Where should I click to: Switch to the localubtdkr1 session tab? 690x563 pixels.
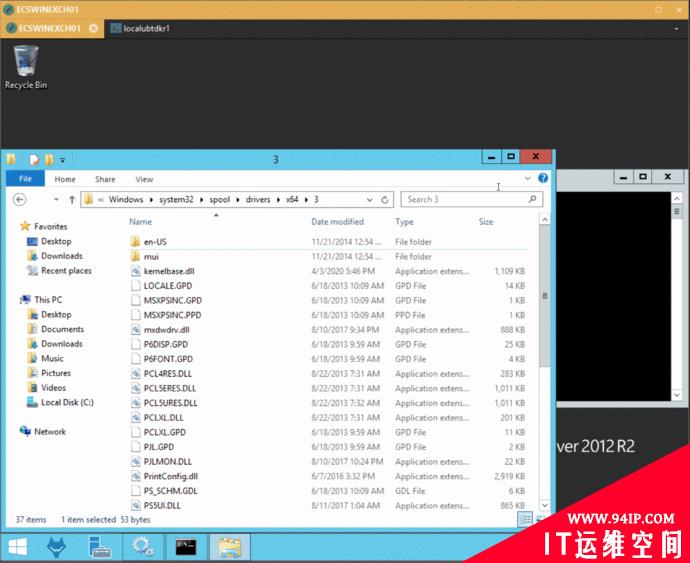(141, 29)
